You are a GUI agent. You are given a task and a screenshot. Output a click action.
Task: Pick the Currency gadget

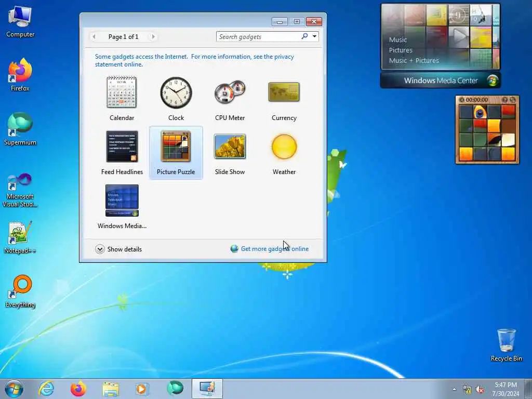[284, 98]
